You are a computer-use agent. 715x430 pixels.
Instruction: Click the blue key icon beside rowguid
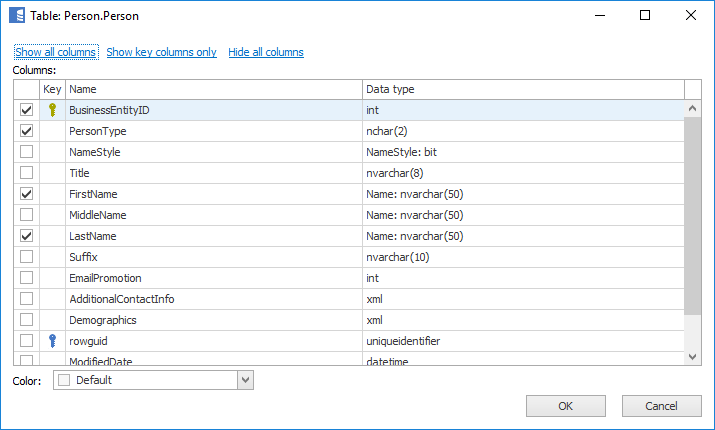(53, 341)
